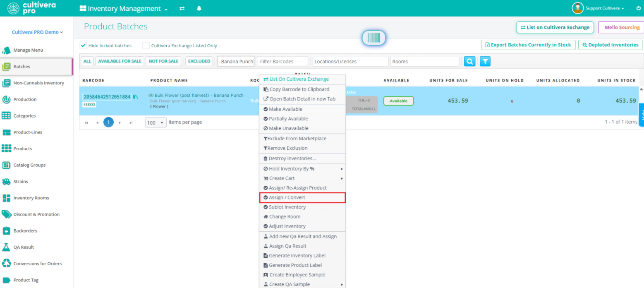Toggle the ALL filter button
The width and height of the screenshot is (644, 288).
87,61
